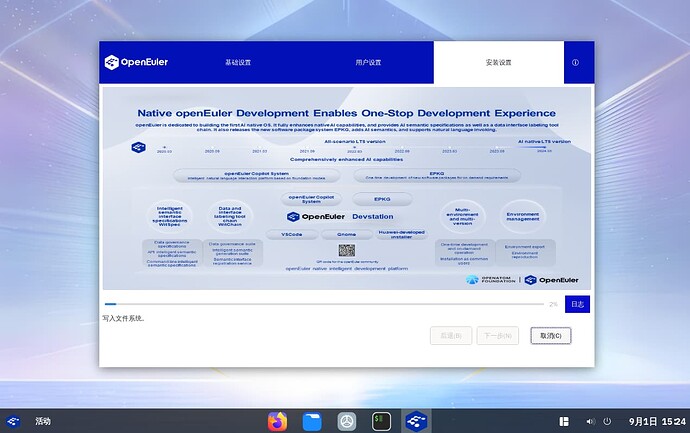The width and height of the screenshot is (690, 433).
Task: Open the Terminal from the taskbar
Action: (381, 421)
